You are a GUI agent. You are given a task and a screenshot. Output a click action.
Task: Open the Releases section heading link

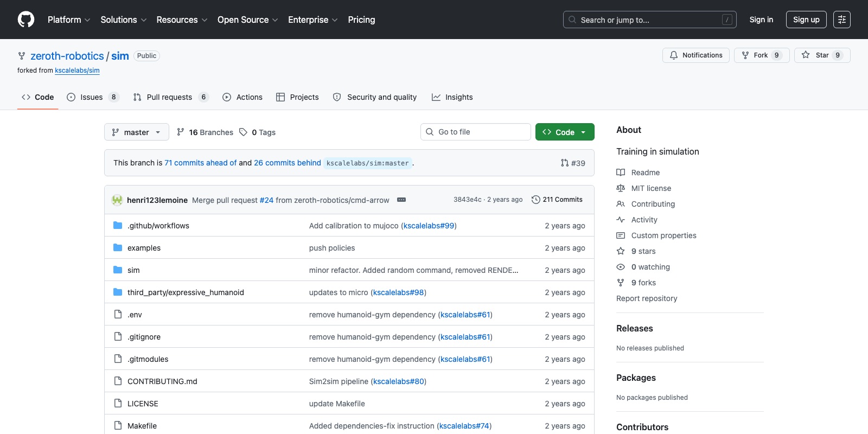coord(635,328)
